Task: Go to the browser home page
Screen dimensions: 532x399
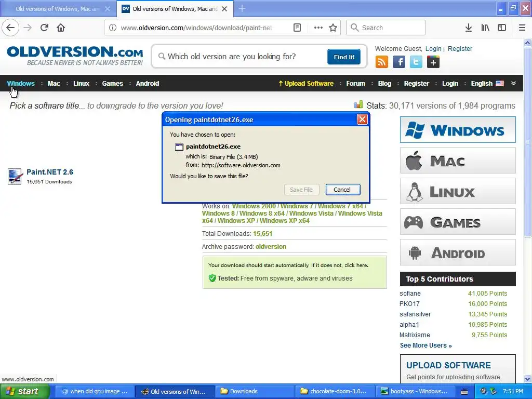Action: pyautogui.click(x=61, y=28)
